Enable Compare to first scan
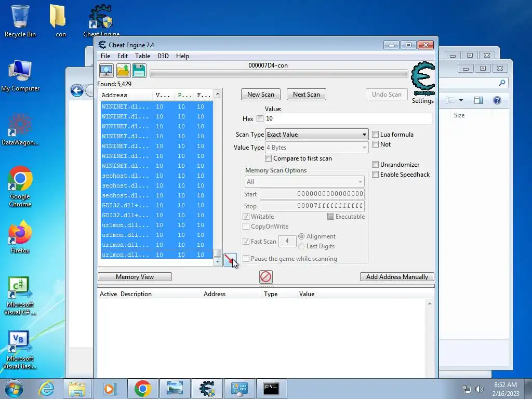This screenshot has width=532, height=399. click(269, 158)
